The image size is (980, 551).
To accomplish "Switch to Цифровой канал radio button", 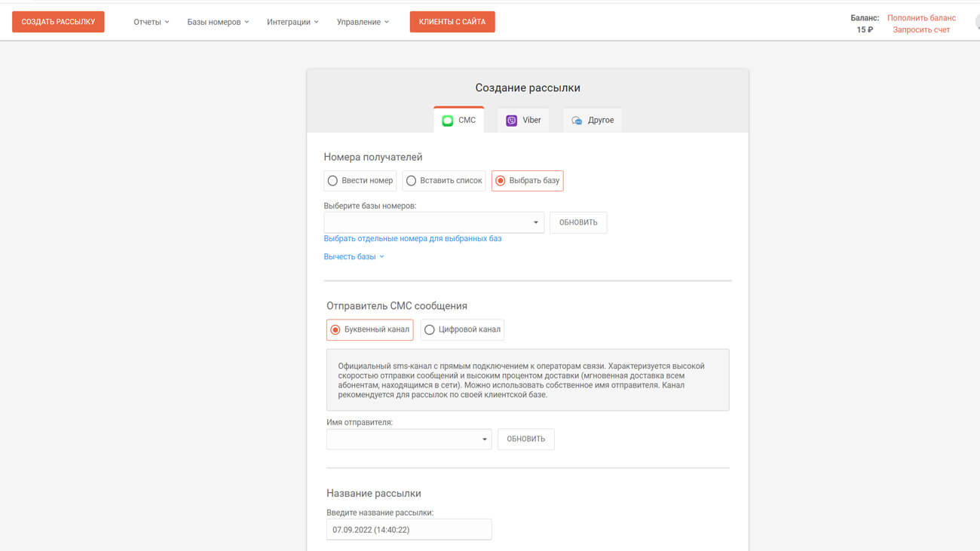I will tap(430, 330).
